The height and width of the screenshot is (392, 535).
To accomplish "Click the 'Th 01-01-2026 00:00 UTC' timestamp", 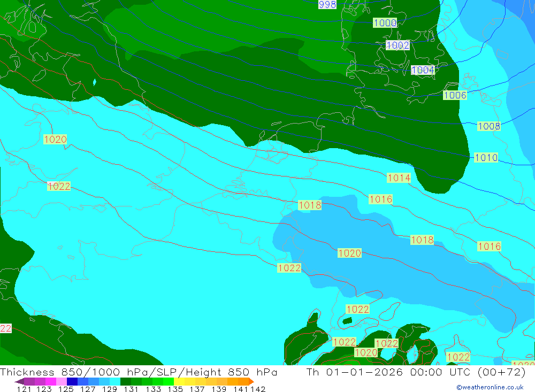I will tap(388, 372).
